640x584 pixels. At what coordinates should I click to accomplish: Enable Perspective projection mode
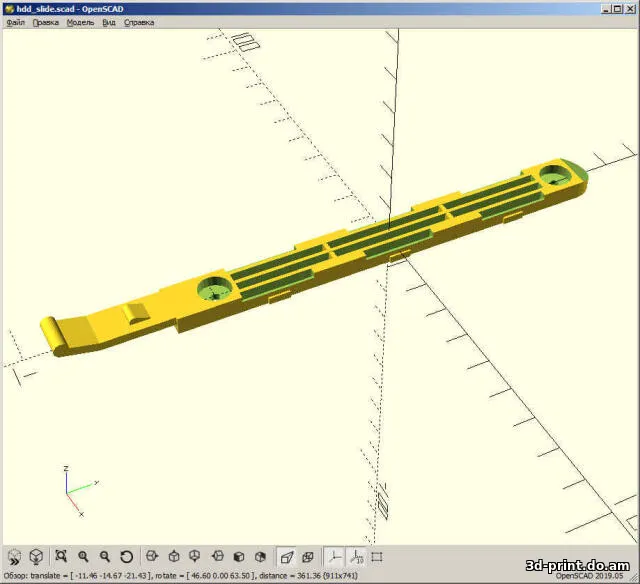[x=286, y=556]
